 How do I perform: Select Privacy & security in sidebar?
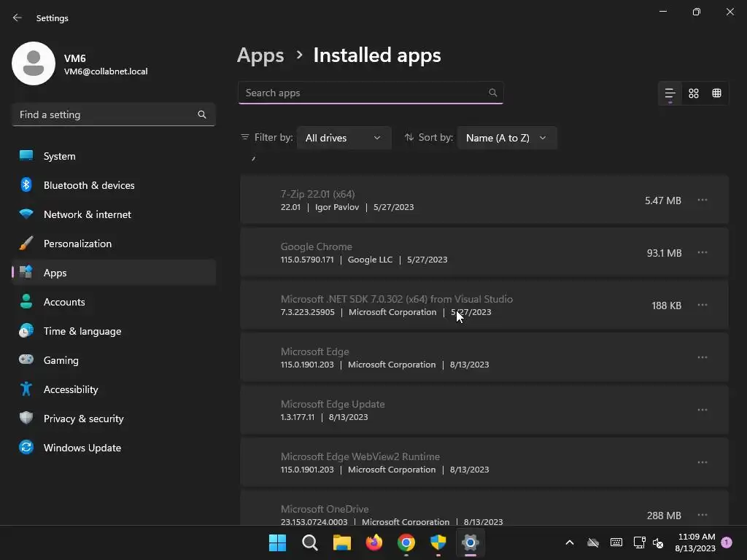click(x=84, y=419)
